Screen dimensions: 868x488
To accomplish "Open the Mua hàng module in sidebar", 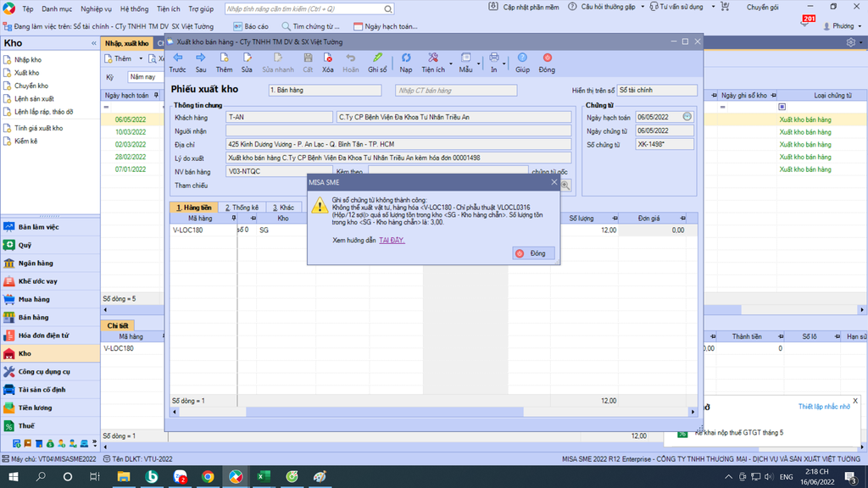I will 50,299.
